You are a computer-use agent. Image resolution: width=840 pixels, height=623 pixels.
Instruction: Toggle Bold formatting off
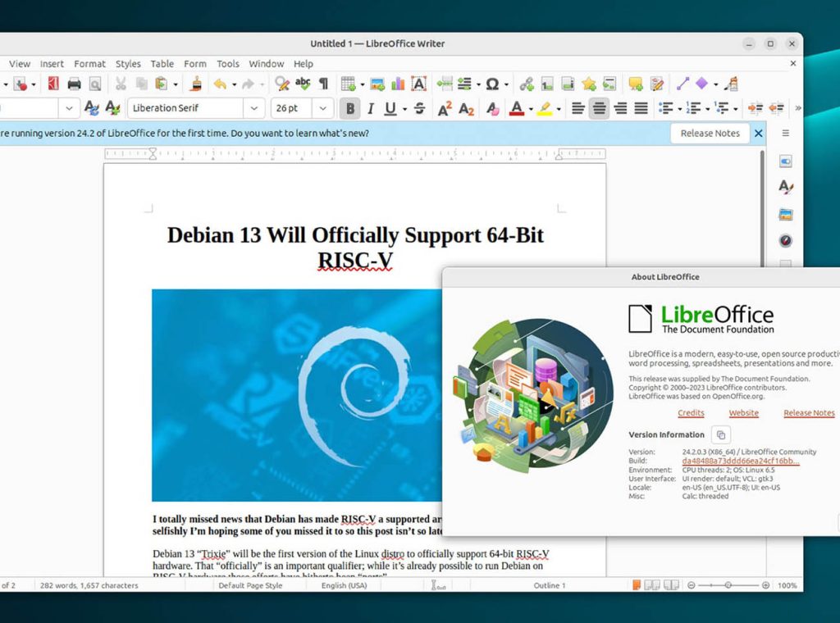coord(350,108)
